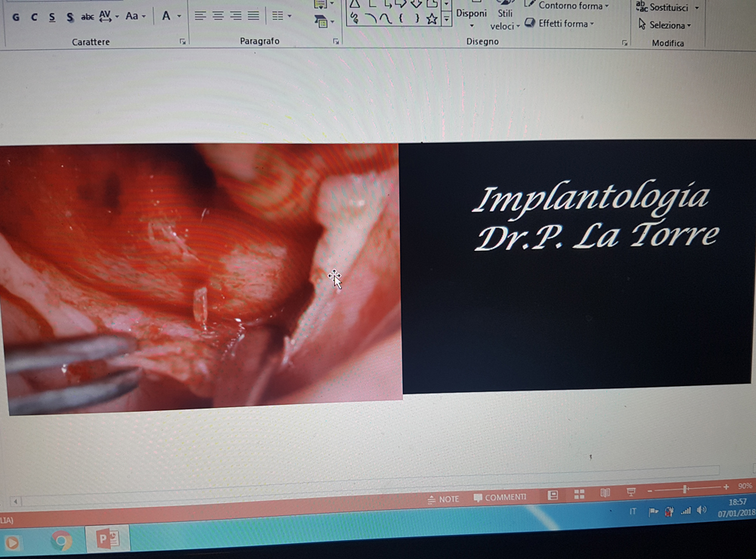This screenshot has height=559, width=756.
Task: Click the IT language indicator
Action: tap(633, 511)
